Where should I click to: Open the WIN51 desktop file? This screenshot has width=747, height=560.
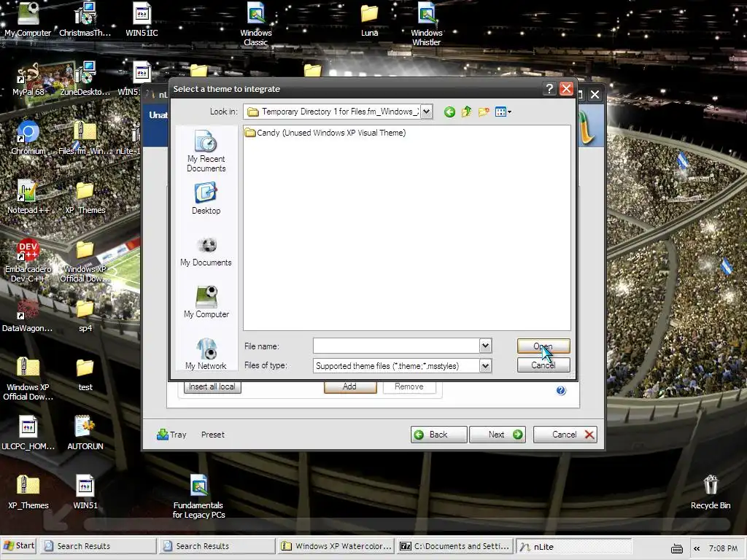click(x=85, y=492)
